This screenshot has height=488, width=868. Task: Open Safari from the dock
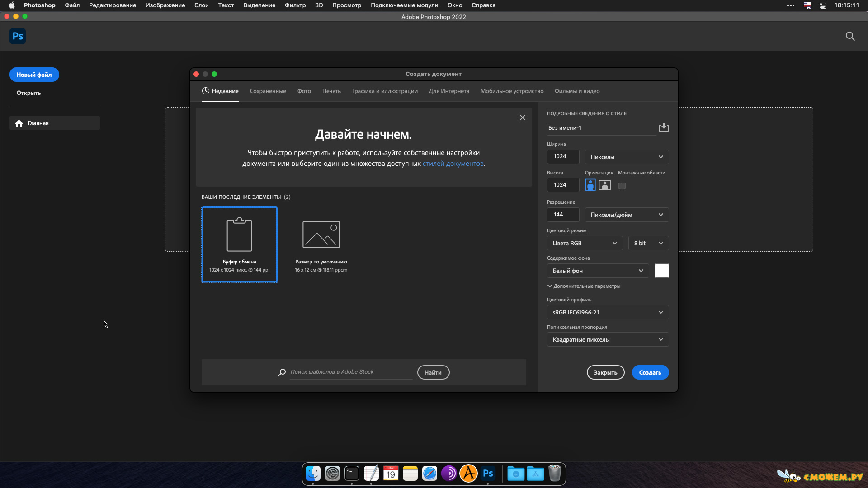429,473
